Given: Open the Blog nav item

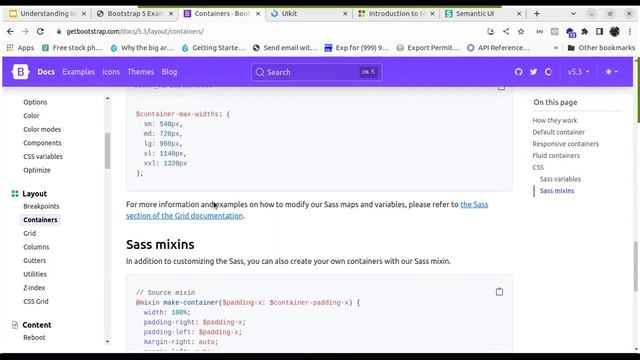Looking at the screenshot, I should 169,72.
